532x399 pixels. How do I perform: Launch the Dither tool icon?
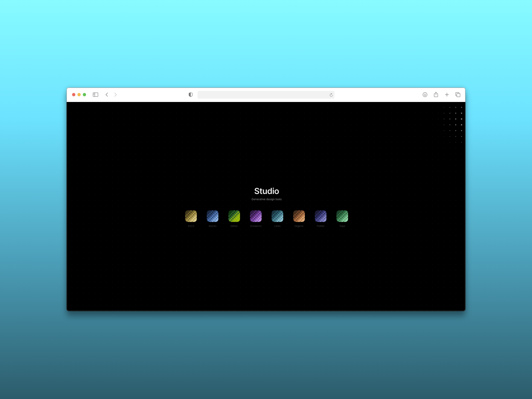coord(234,216)
